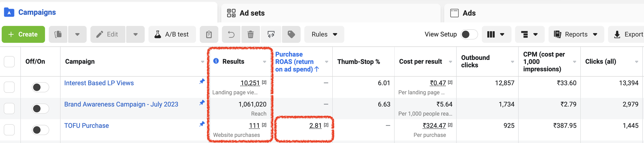Open dropdown arrow next to Edit
644x143 pixels.
135,34
